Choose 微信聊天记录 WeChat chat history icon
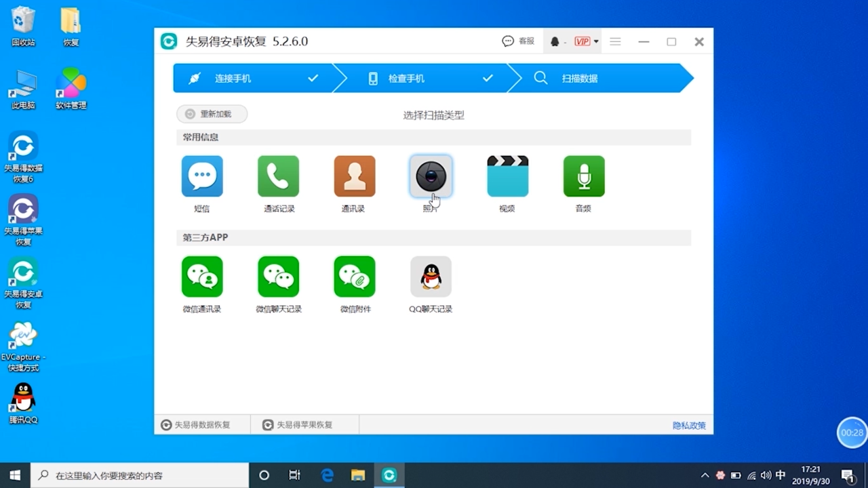Screen dimensions: 868x488 (279, 277)
